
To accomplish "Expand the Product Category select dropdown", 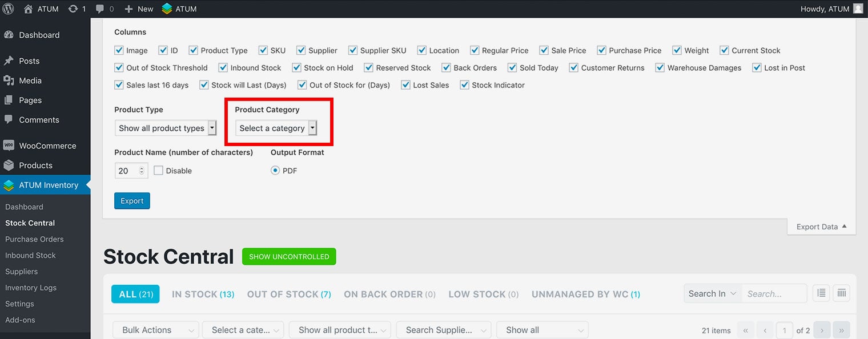I will click(x=276, y=128).
